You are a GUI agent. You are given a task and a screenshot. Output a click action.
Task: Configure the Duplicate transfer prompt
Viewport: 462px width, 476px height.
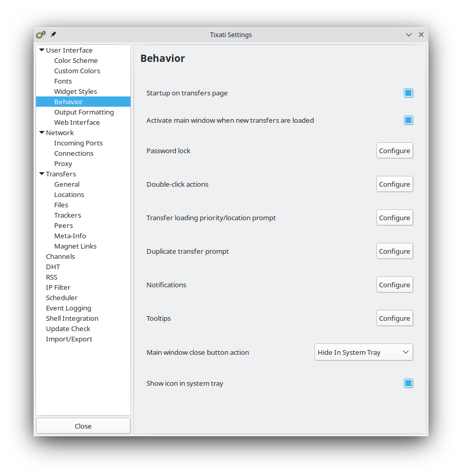(x=394, y=251)
